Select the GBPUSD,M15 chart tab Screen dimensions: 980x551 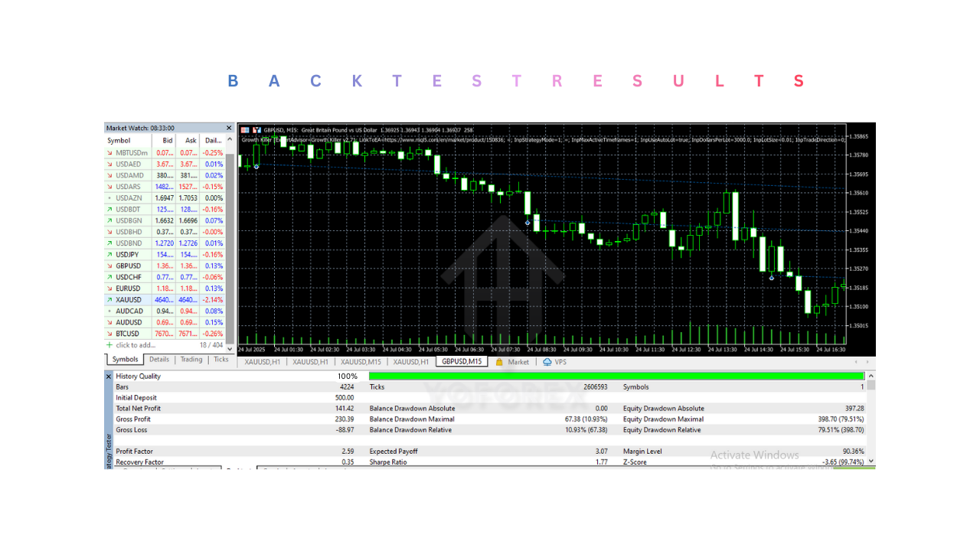click(x=462, y=361)
